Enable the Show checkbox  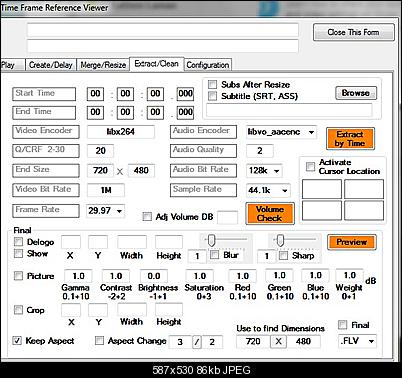pyautogui.click(x=18, y=253)
